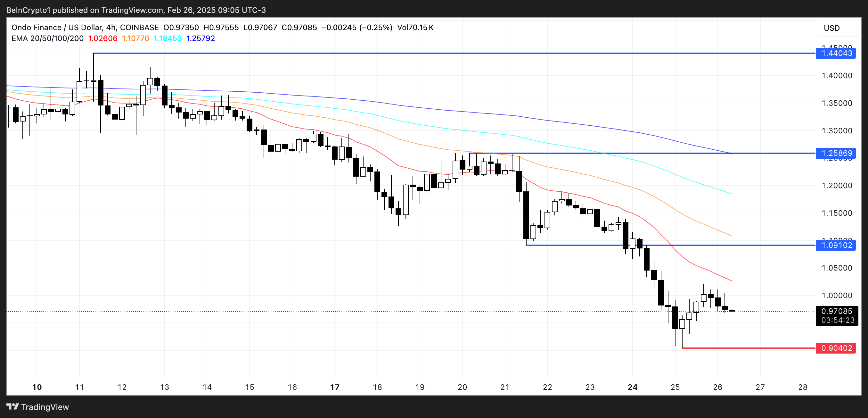The width and height of the screenshot is (868, 418).
Task: Click the bold date 17 on time axis
Action: 335,387
